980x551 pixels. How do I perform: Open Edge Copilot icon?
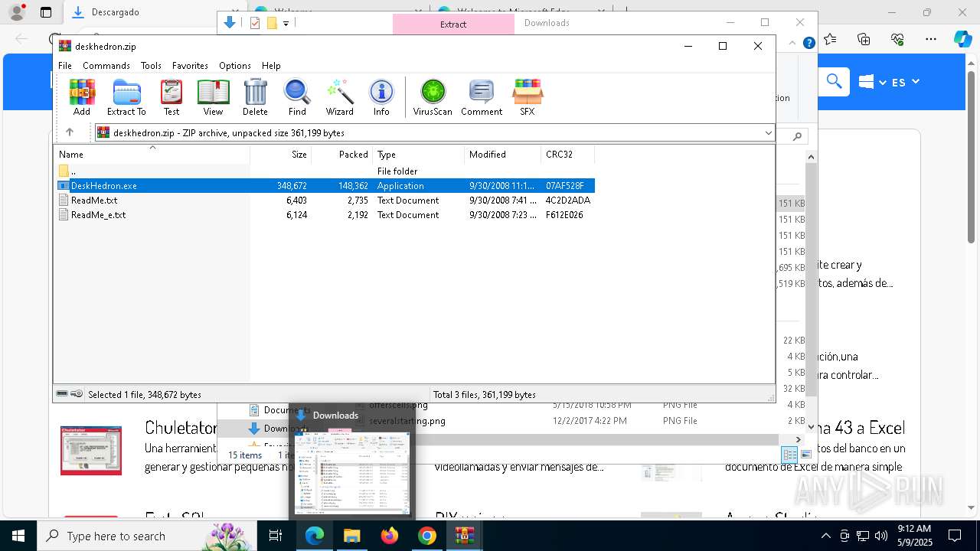point(962,39)
